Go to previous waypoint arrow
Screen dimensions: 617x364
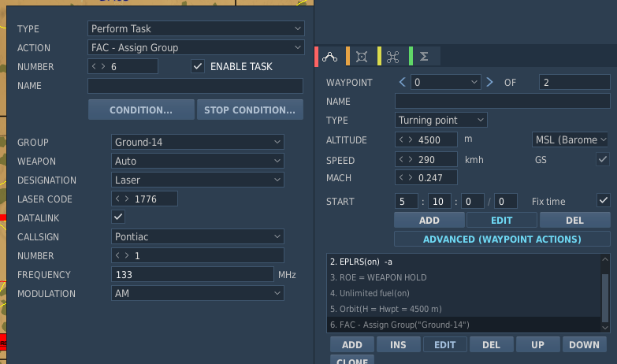click(x=402, y=82)
